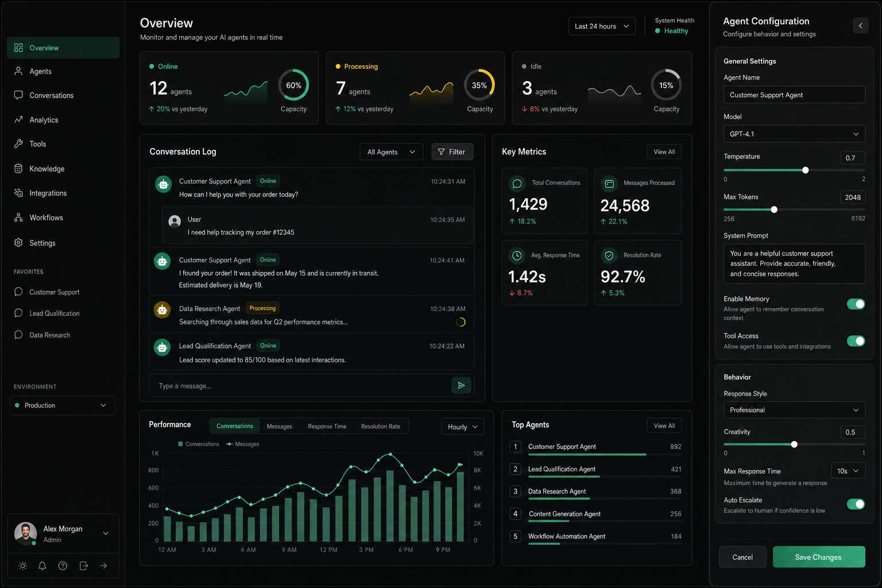
Task: Click Filter in the Conversation Log
Action: pyautogui.click(x=452, y=152)
